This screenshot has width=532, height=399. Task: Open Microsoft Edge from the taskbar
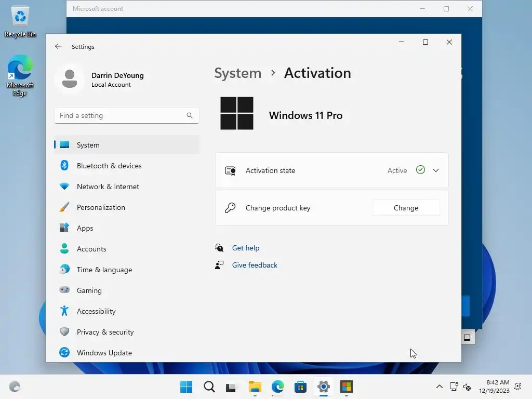tap(278, 387)
